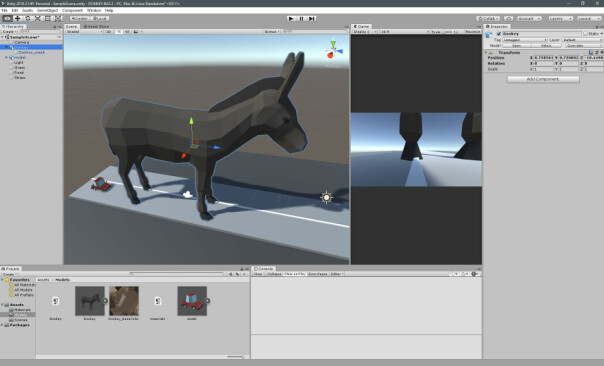604x366 pixels.
Task: Toggle Error Pause in Console
Action: [318, 274]
